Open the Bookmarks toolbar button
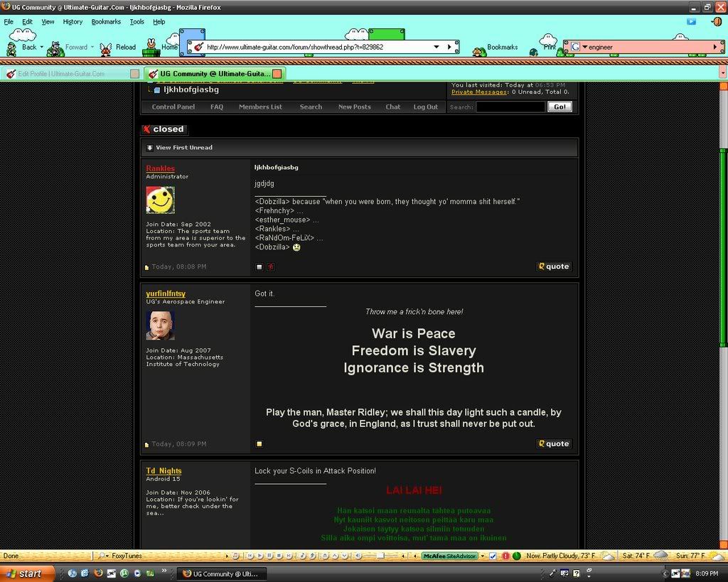Image resolution: width=728 pixels, height=582 pixels. [x=495, y=48]
